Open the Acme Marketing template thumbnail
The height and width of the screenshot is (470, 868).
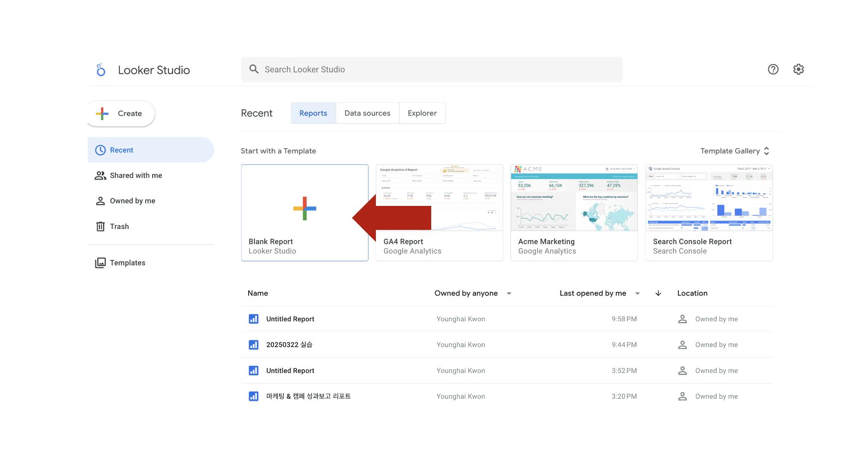coord(574,198)
